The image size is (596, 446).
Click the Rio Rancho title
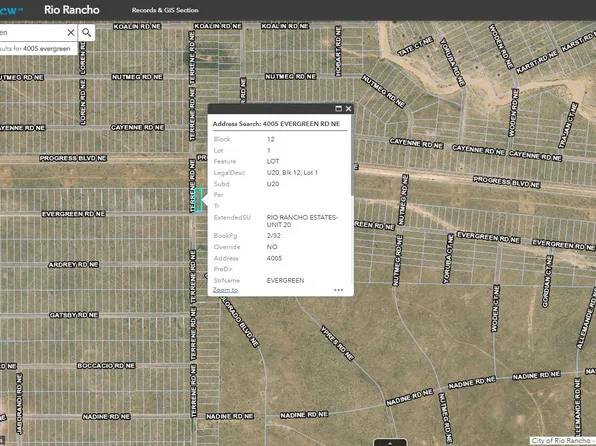click(72, 10)
